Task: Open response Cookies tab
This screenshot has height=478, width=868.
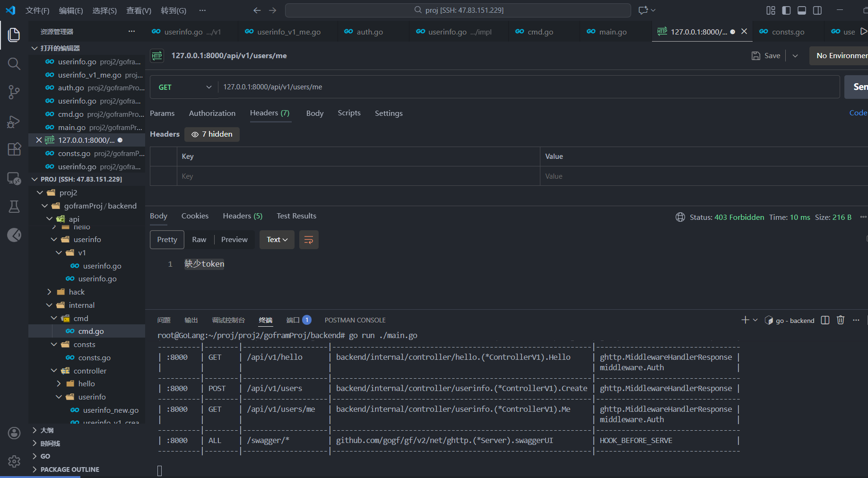Action: [x=195, y=216]
